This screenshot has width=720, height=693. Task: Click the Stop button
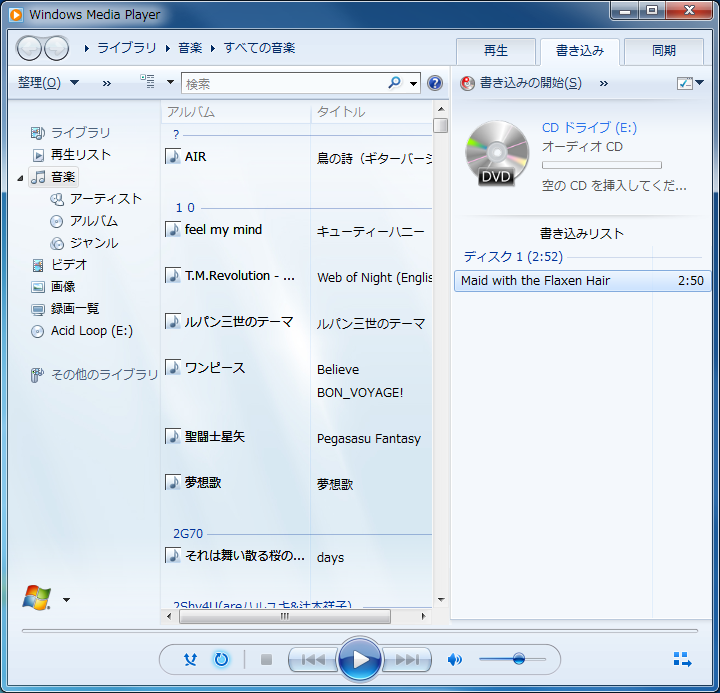click(x=266, y=660)
